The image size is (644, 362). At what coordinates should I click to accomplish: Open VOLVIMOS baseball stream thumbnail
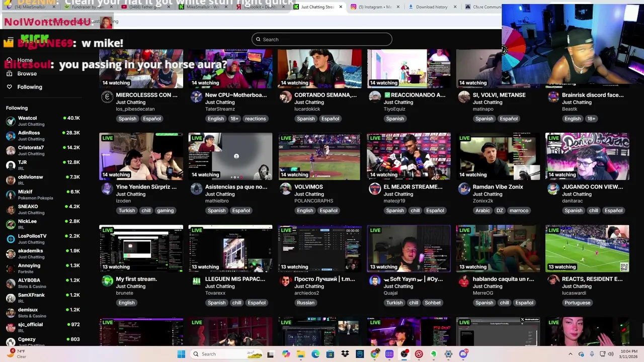pos(319,156)
